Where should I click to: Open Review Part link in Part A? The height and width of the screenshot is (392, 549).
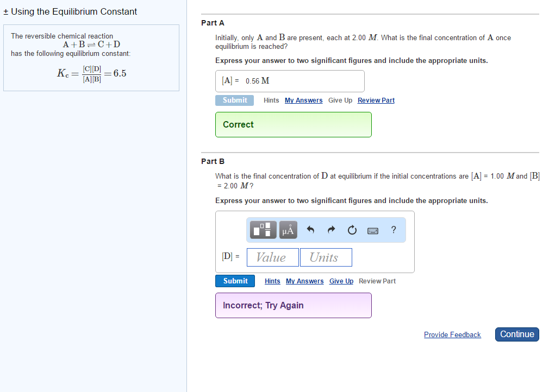[x=376, y=100]
